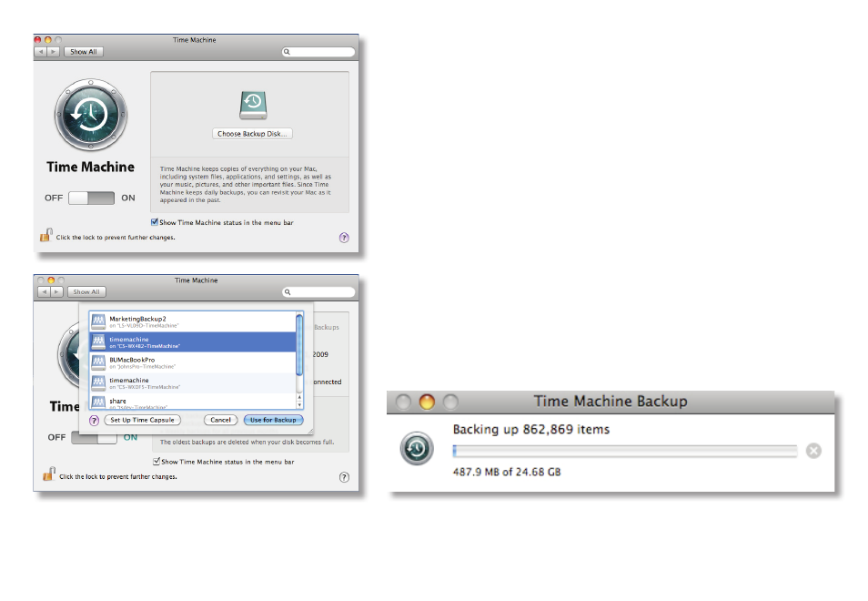Focus search field in the window showing the disk list

point(319,292)
